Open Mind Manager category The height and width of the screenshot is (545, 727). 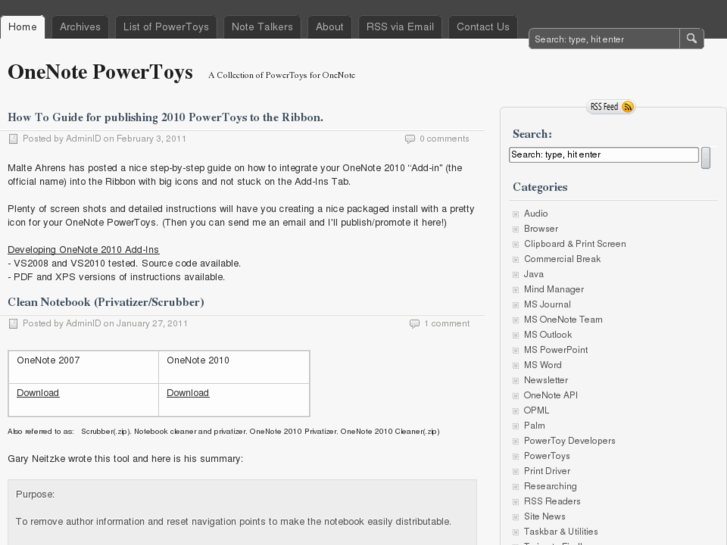pyautogui.click(x=554, y=289)
